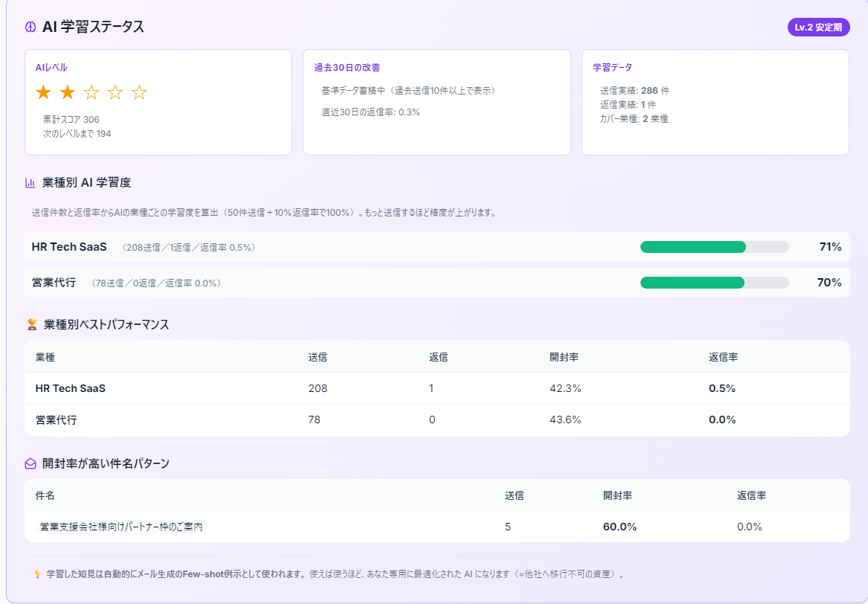The image size is (868, 604).
Task: Click the fifth empty star in AIレベル
Action: click(x=139, y=92)
